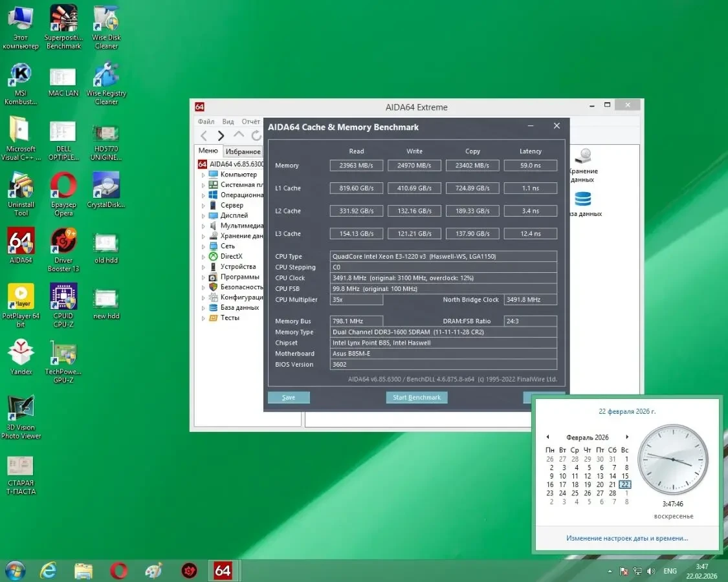
Task: Open the База данных icon in the right pane
Action: 584,204
